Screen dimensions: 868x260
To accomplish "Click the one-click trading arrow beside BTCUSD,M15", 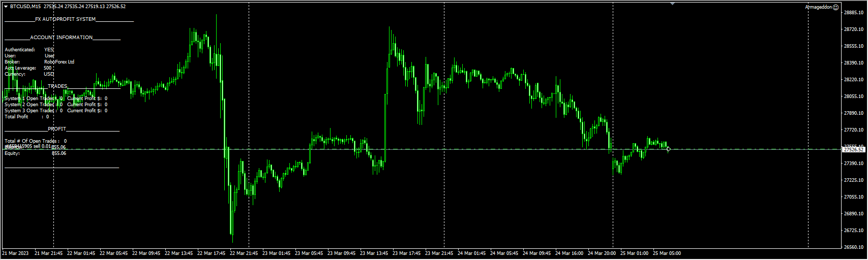I will (6, 7).
